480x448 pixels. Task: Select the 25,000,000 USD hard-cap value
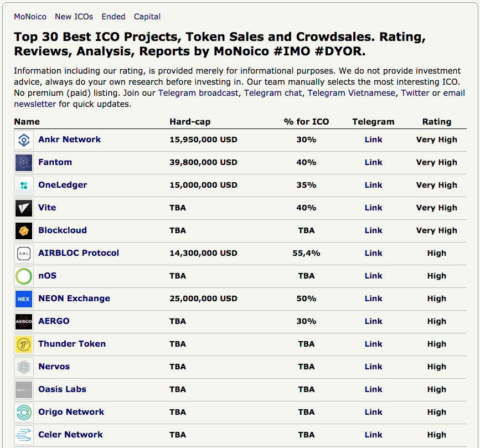203,298
